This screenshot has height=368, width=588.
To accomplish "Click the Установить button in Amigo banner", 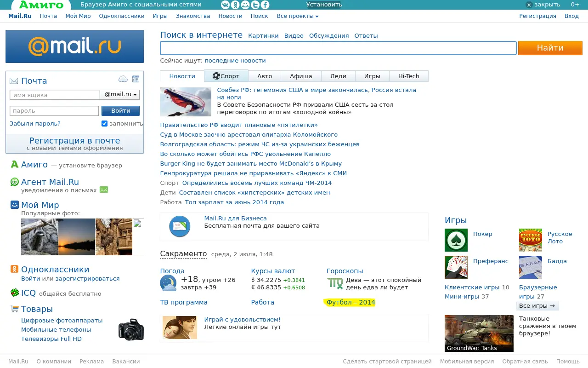I will (x=324, y=5).
